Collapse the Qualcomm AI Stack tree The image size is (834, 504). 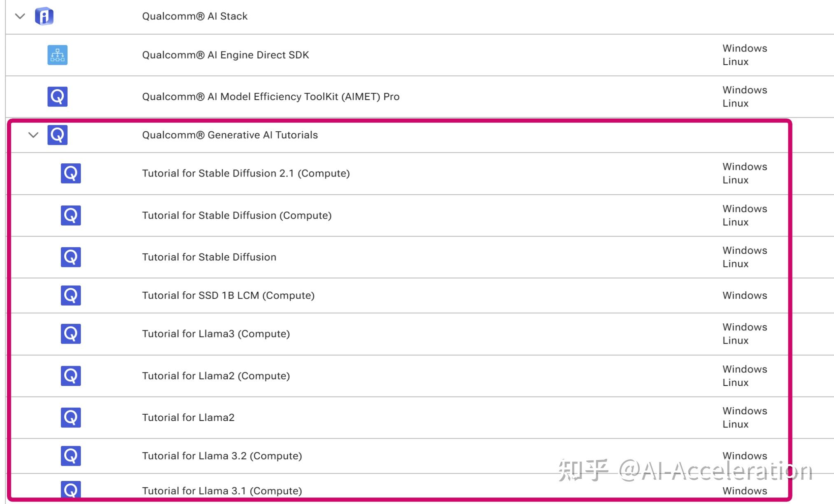[20, 16]
